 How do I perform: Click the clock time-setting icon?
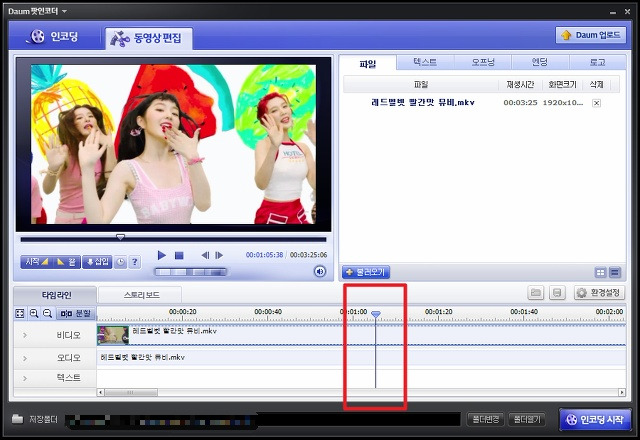120,262
